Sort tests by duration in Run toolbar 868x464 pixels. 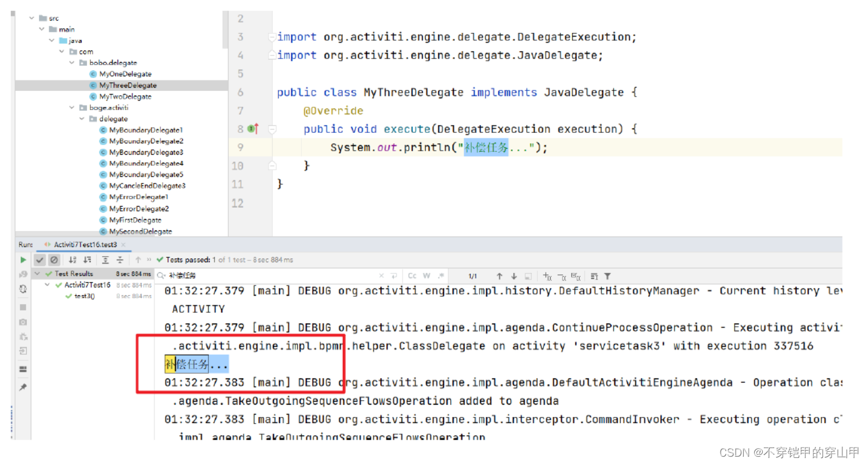coord(87,260)
